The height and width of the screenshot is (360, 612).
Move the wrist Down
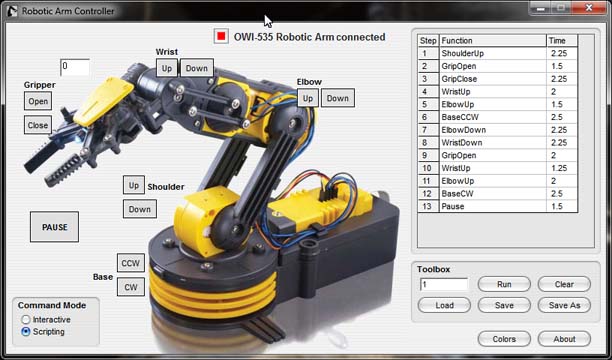pos(197,68)
